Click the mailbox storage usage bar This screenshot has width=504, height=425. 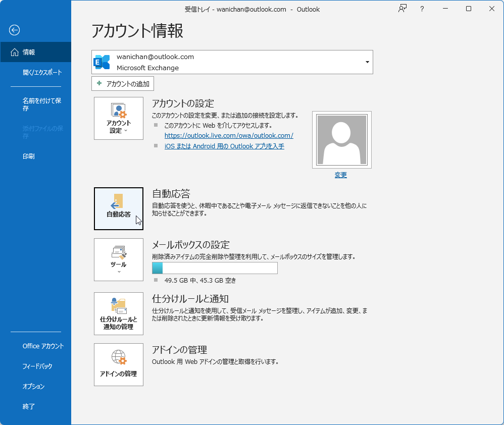click(x=215, y=268)
